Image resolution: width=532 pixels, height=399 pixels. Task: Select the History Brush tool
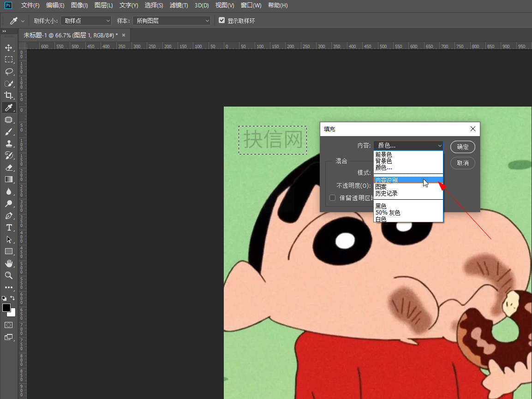tap(9, 155)
